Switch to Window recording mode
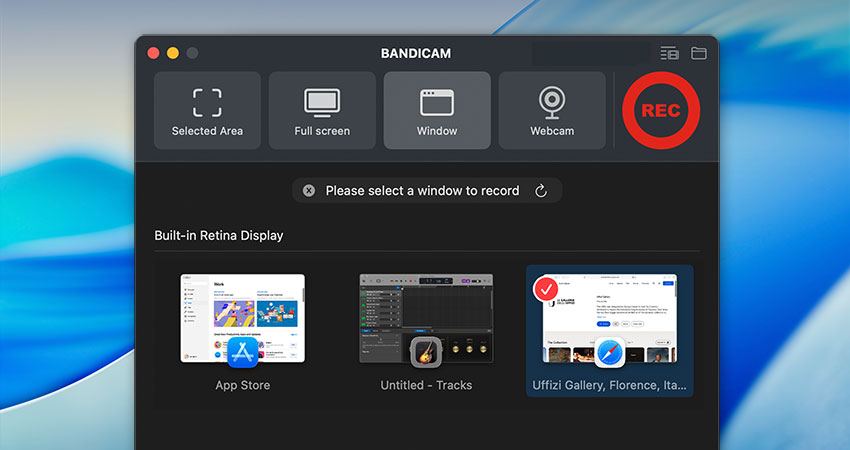 click(x=437, y=111)
